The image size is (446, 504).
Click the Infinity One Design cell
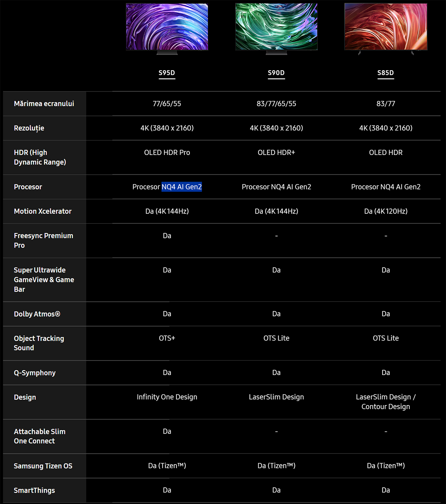point(167,397)
